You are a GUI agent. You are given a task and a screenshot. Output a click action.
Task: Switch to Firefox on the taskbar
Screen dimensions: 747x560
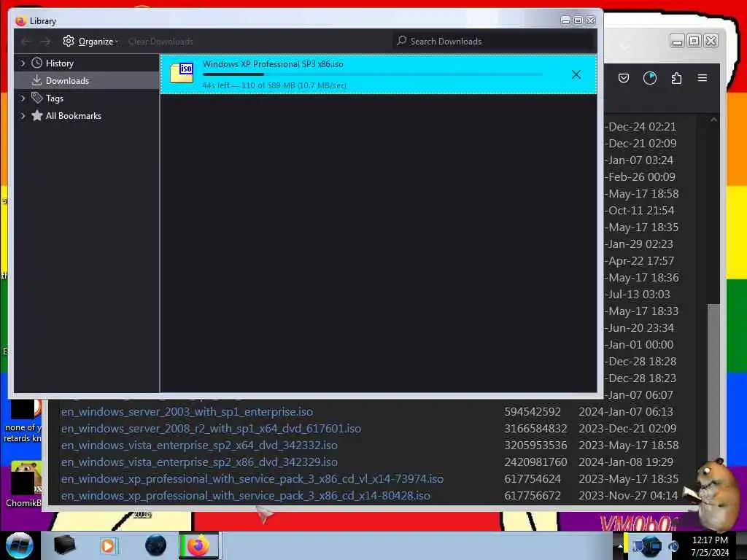[x=198, y=545]
